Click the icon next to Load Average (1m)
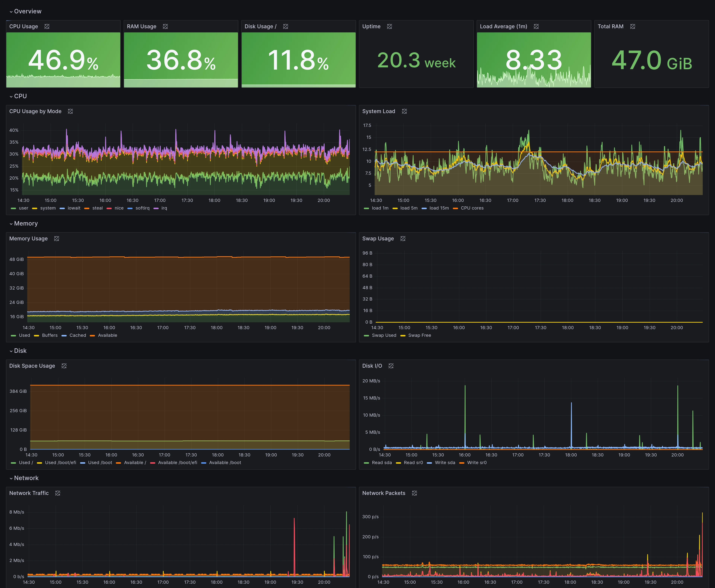This screenshot has width=715, height=588. tap(536, 26)
